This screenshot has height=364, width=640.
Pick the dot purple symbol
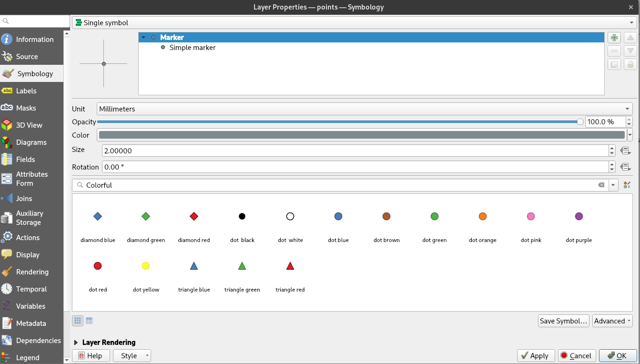(579, 217)
